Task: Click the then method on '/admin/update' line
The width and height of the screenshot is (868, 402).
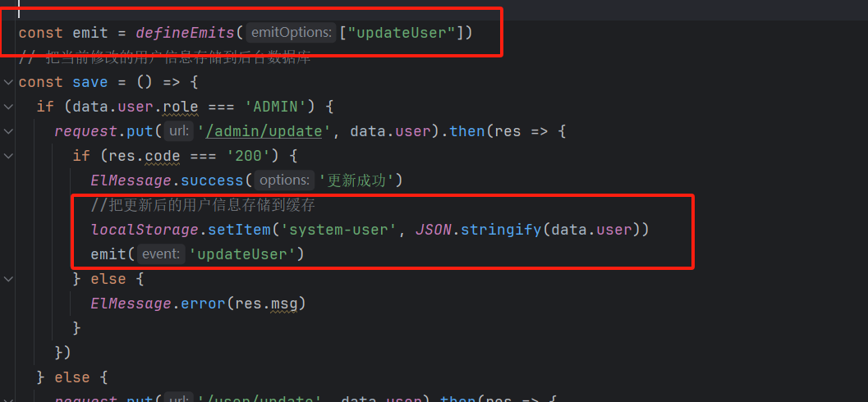Action: click(x=468, y=131)
